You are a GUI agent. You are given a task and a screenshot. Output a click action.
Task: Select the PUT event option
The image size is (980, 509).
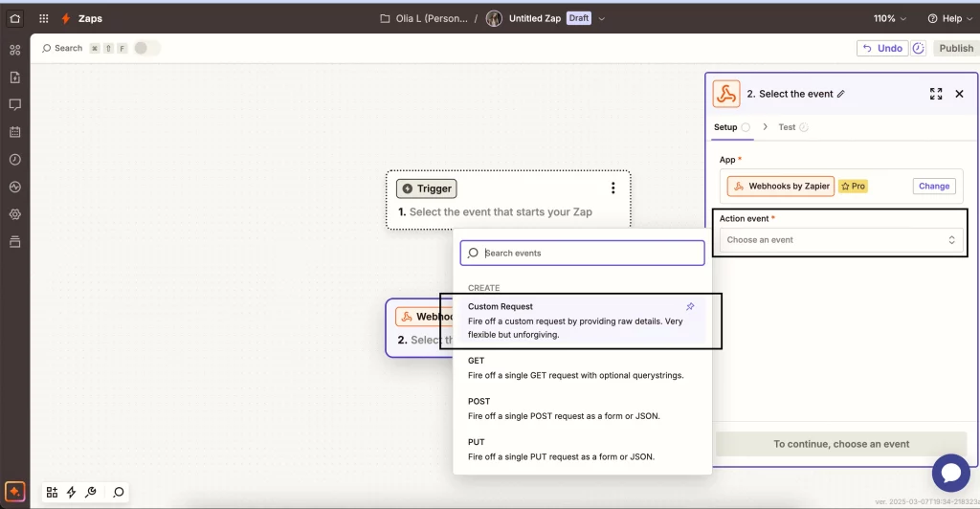pos(582,449)
